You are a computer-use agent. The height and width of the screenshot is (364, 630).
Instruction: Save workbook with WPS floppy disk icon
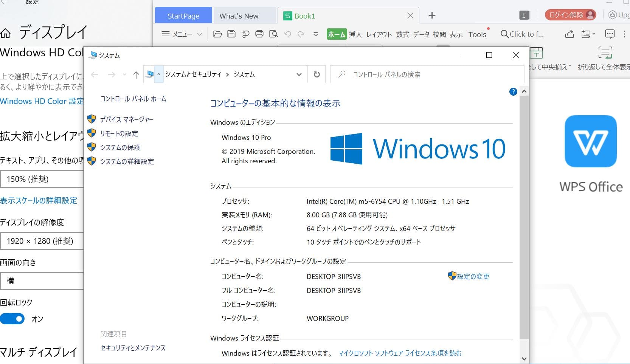click(x=231, y=34)
